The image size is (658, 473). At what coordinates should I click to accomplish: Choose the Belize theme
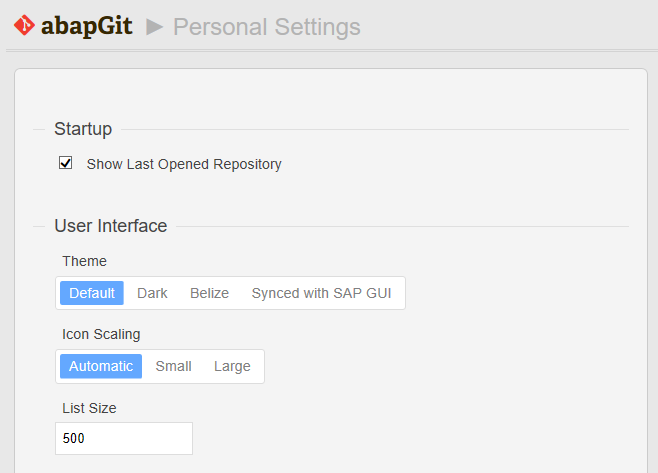point(209,293)
